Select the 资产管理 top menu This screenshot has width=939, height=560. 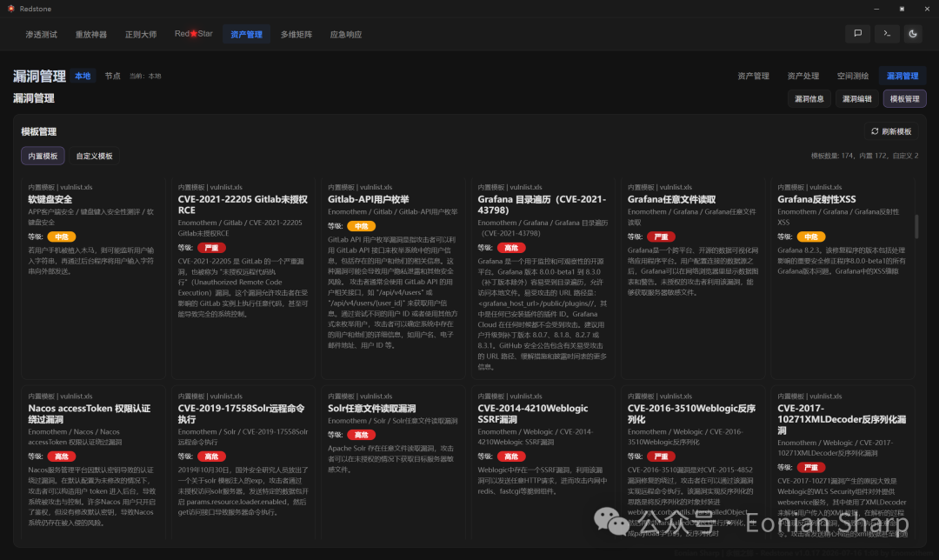coord(246,34)
